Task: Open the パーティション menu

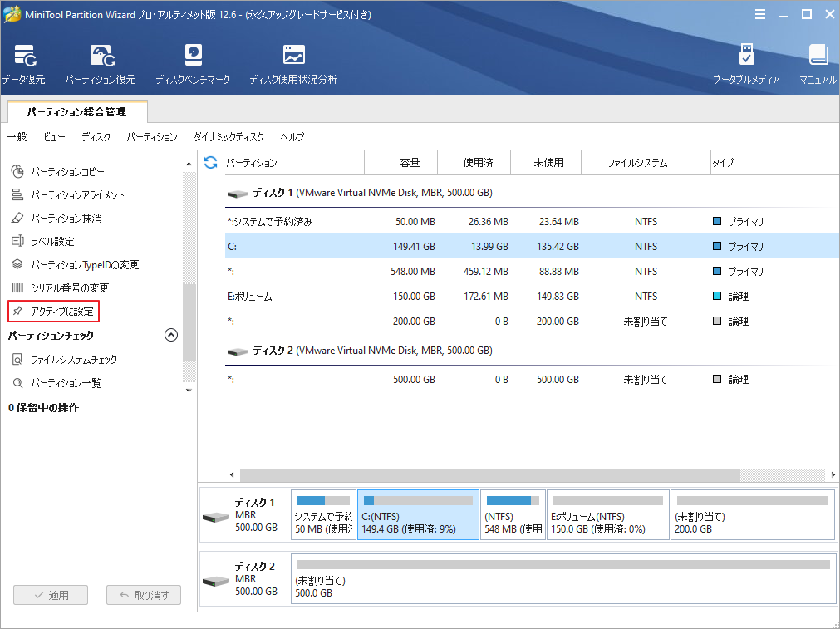Action: tap(151, 137)
